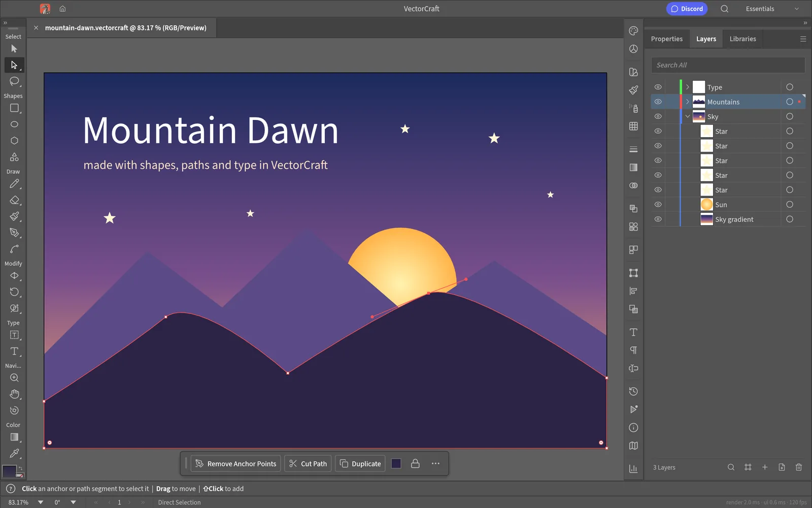Open the Discord link button
The height and width of the screenshot is (508, 812).
pyautogui.click(x=687, y=9)
